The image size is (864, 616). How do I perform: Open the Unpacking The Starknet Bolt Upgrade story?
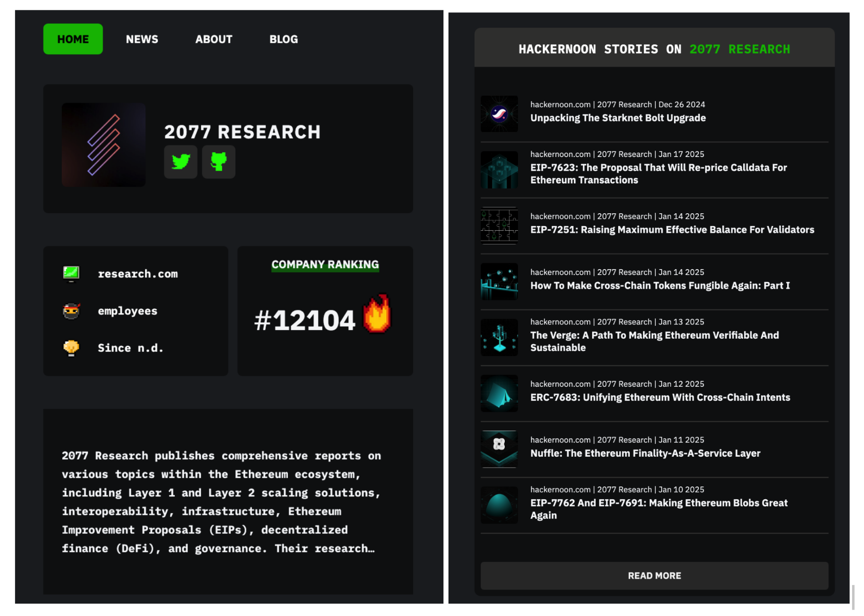[618, 118]
